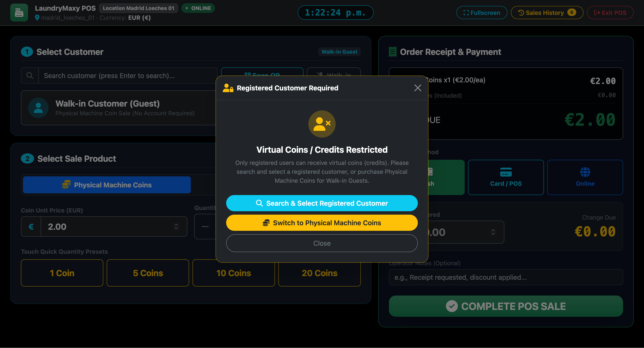The height and width of the screenshot is (348, 644).
Task: Open Sales History
Action: 547,13
